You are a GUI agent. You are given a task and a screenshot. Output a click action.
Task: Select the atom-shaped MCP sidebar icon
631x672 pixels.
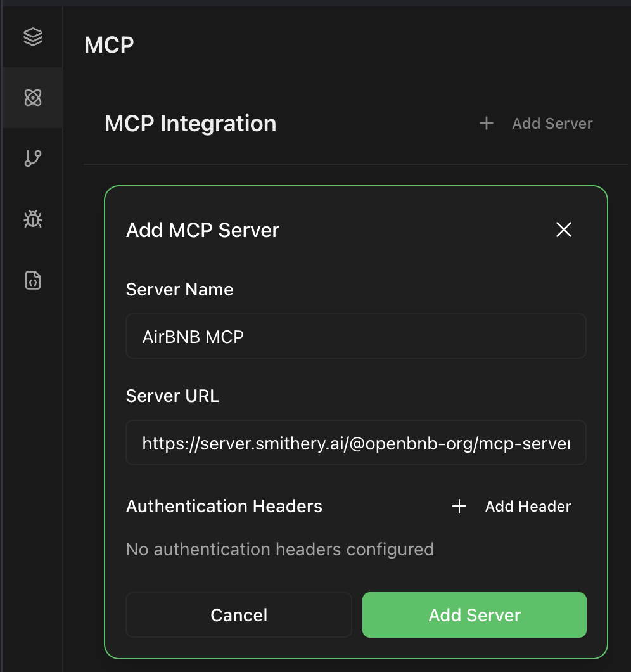[x=32, y=98]
